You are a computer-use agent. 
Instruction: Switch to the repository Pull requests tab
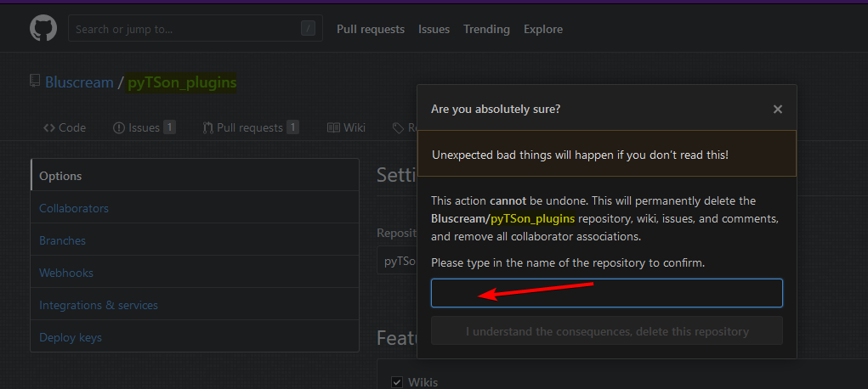pyautogui.click(x=251, y=127)
